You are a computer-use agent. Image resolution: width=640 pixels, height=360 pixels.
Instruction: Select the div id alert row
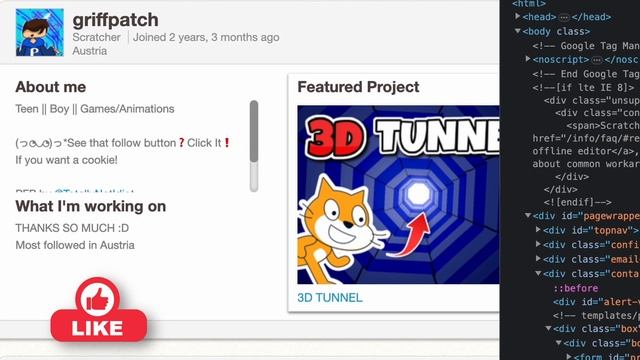[596, 302]
